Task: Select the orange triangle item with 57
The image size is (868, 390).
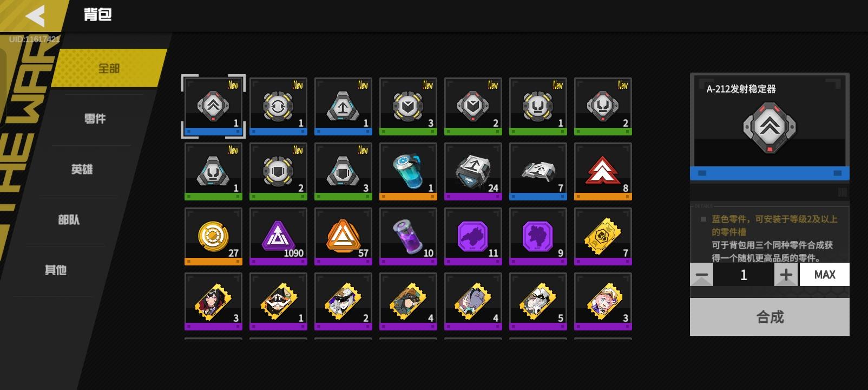Action: pyautogui.click(x=343, y=237)
